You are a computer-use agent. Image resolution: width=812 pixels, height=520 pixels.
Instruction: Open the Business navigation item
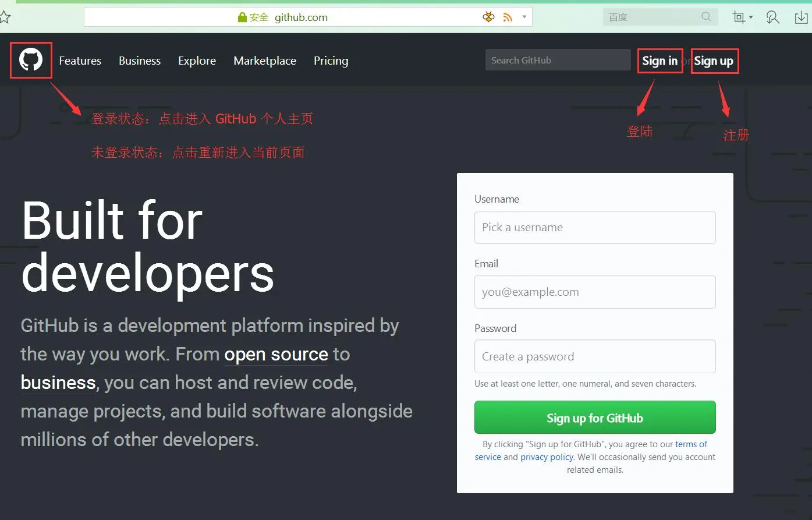pos(140,61)
